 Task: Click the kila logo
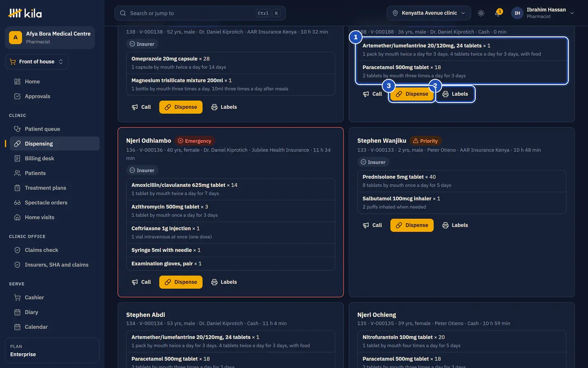tap(25, 13)
